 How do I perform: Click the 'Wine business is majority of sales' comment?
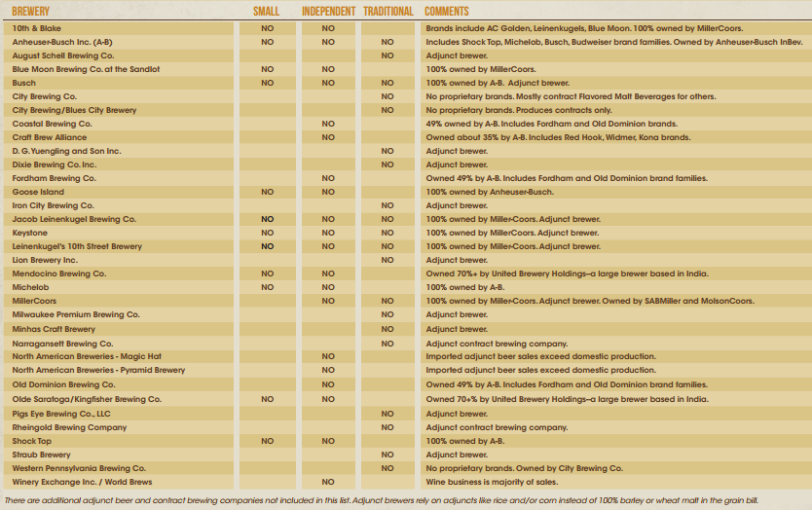coord(491,482)
